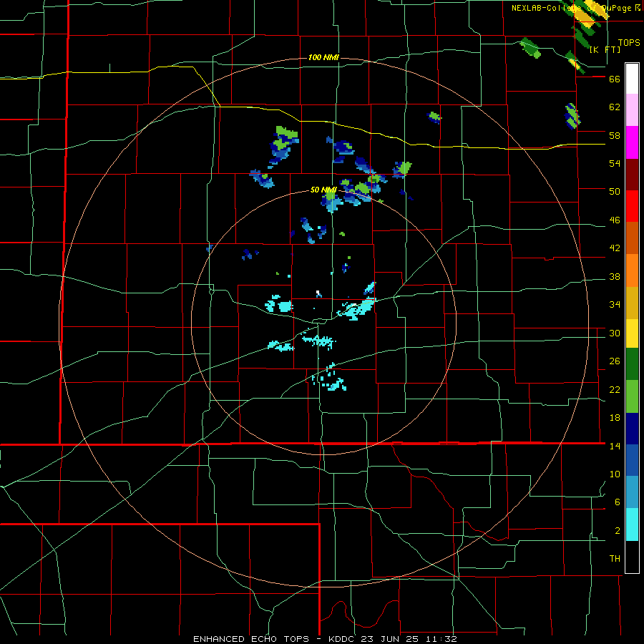Click the '6' legend value
Image resolution: width=644 pixels, height=644 pixels.
(618, 502)
